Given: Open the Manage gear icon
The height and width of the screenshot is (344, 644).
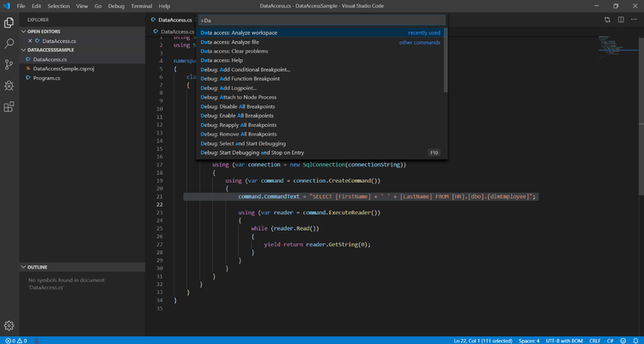Looking at the screenshot, I should click(9, 325).
